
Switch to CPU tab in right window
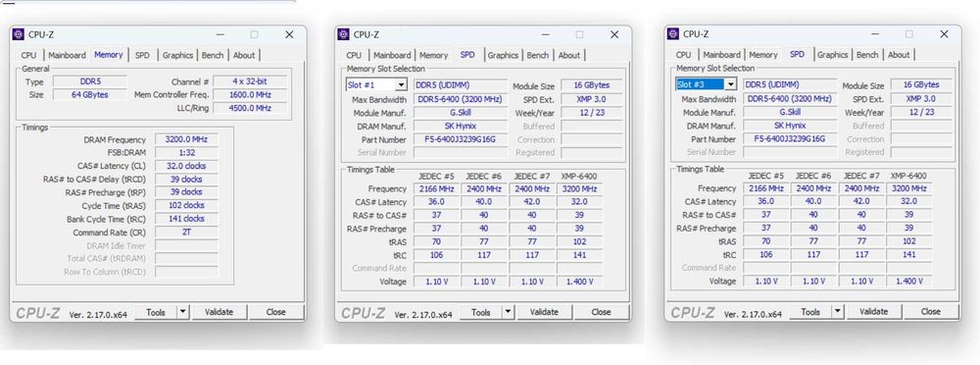click(684, 55)
